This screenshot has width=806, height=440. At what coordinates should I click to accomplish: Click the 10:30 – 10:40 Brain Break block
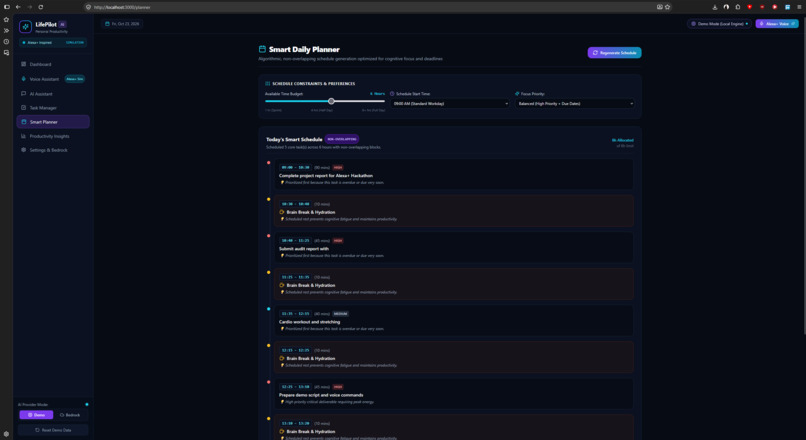454,211
